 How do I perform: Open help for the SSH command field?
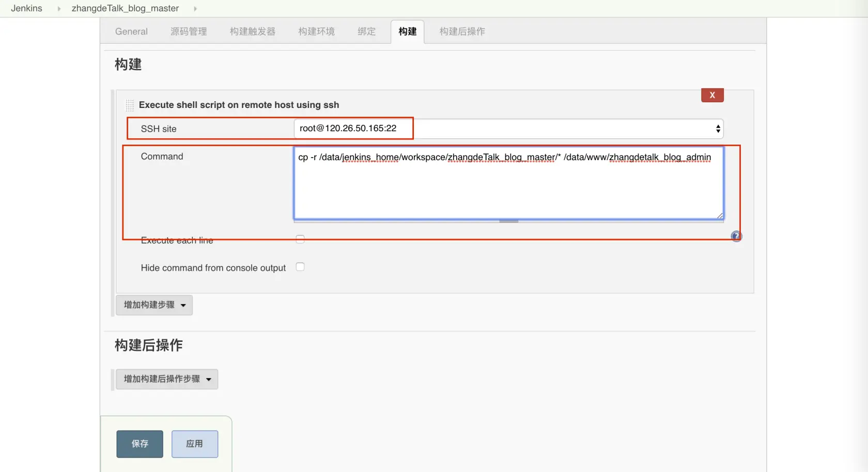[x=736, y=236]
